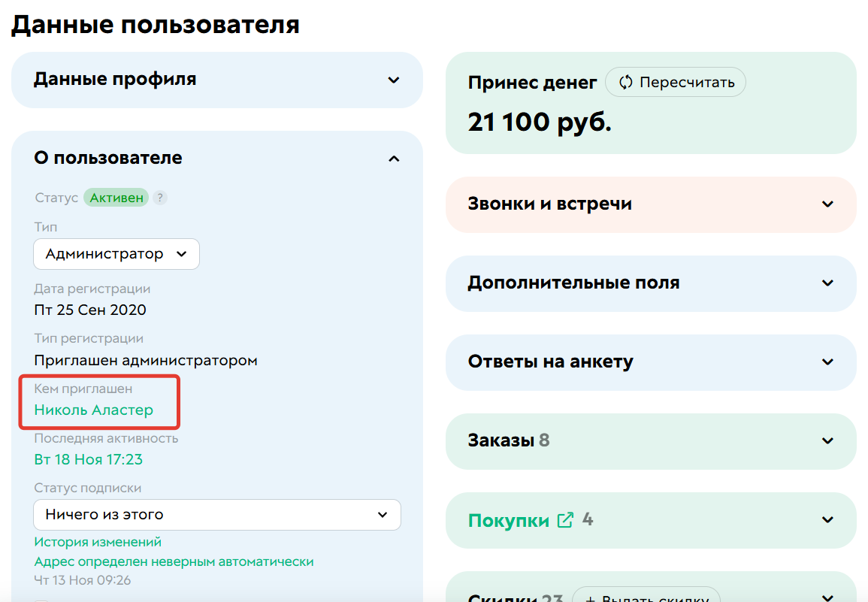Click the question mark icon beside Активен status

(160, 197)
